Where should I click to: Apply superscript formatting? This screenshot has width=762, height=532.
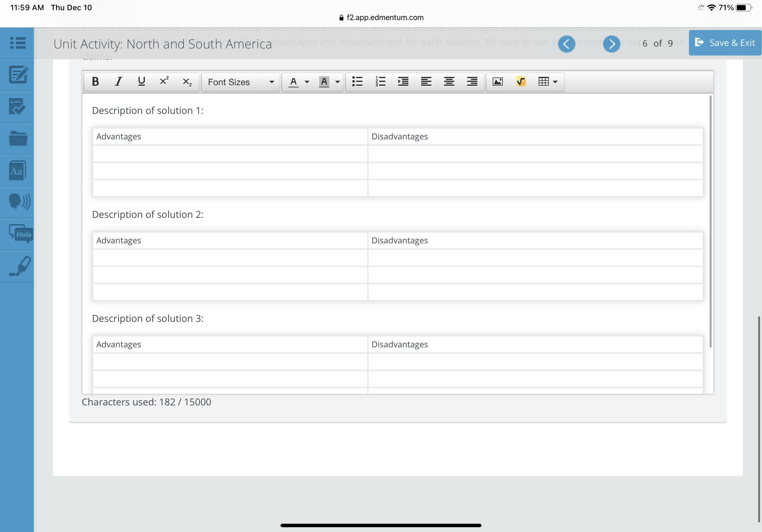coord(164,82)
